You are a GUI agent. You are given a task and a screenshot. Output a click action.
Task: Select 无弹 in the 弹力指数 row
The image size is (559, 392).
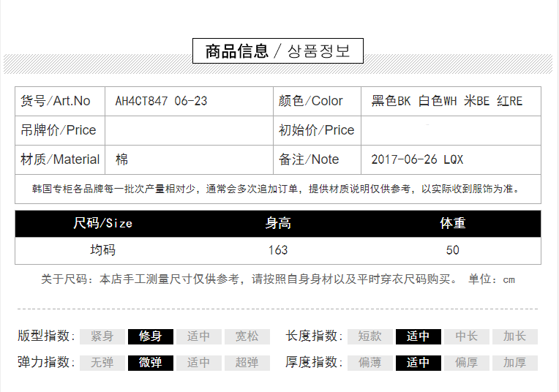[102, 363]
